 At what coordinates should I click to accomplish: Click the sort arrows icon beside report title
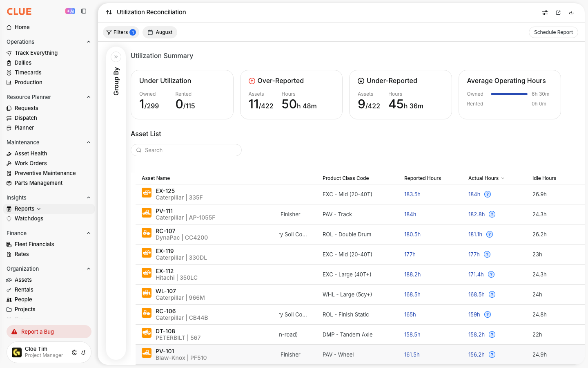[x=109, y=12]
